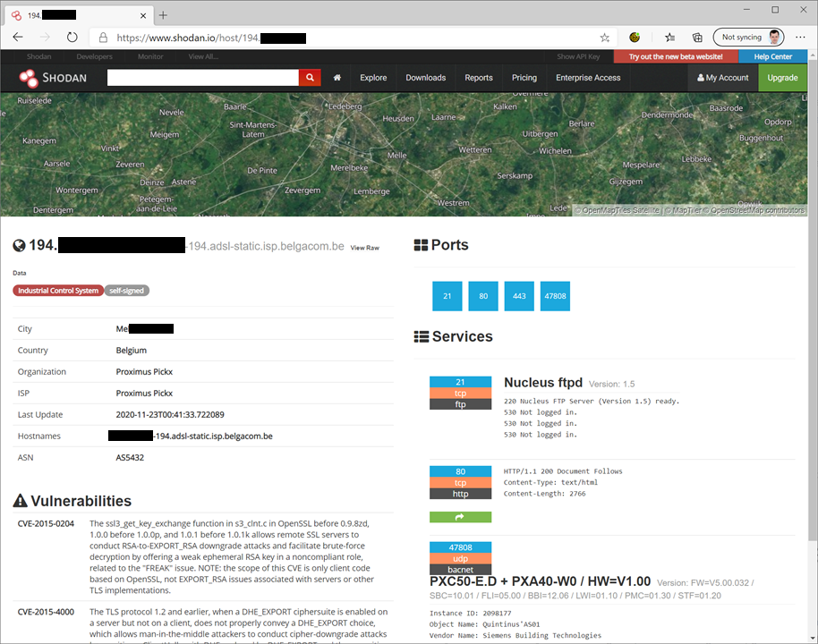
Task: Click the AS5432 ASN value
Action: coord(130,457)
